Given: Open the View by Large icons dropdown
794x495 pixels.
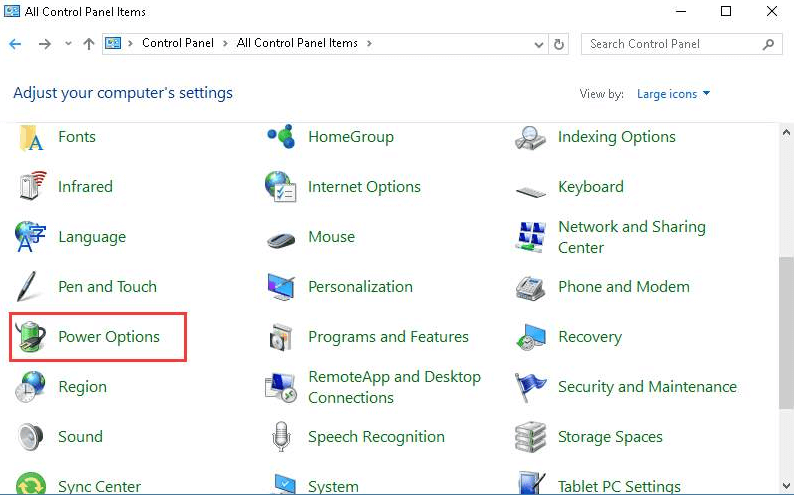Looking at the screenshot, I should pyautogui.click(x=673, y=94).
